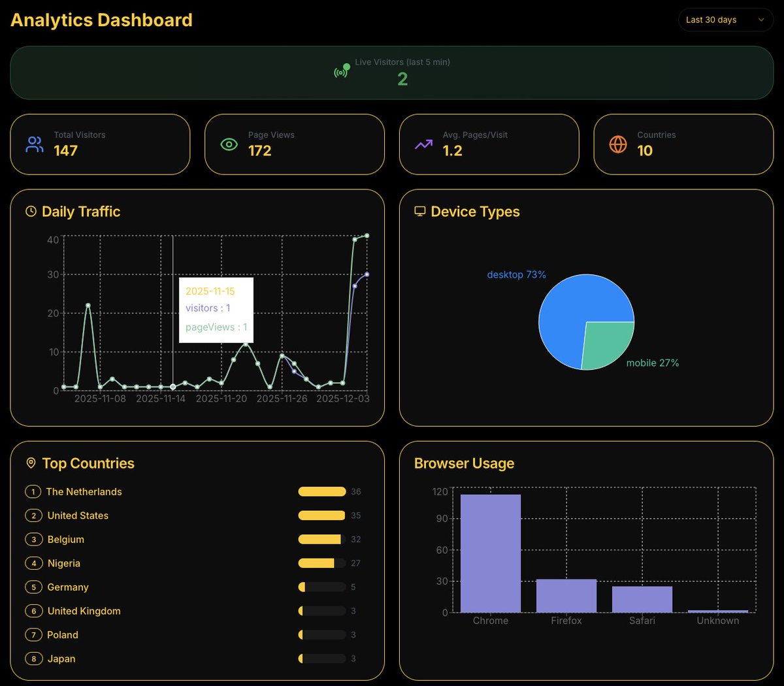The height and width of the screenshot is (686, 784).
Task: Click The Netherlands country name
Action: tap(84, 492)
